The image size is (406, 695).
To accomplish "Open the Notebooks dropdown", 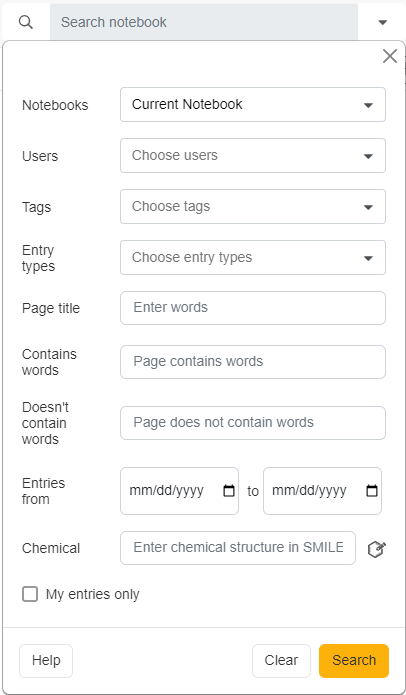I will point(253,105).
